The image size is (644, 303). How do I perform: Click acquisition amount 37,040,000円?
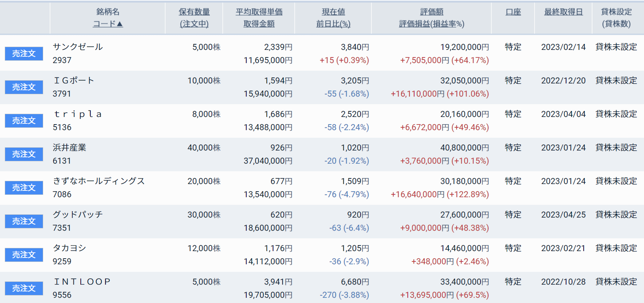pos(268,161)
